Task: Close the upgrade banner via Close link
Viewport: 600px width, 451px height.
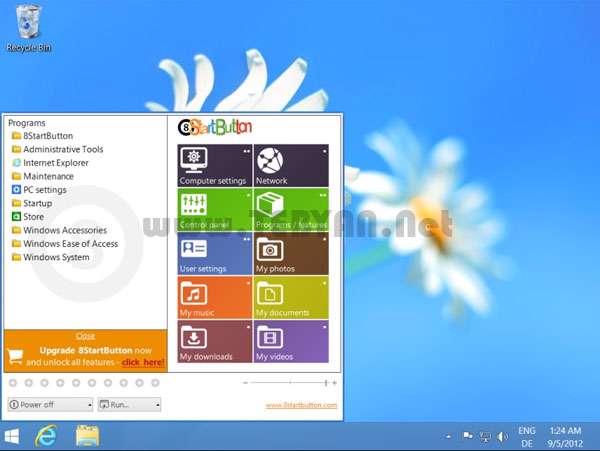Action: coord(85,336)
